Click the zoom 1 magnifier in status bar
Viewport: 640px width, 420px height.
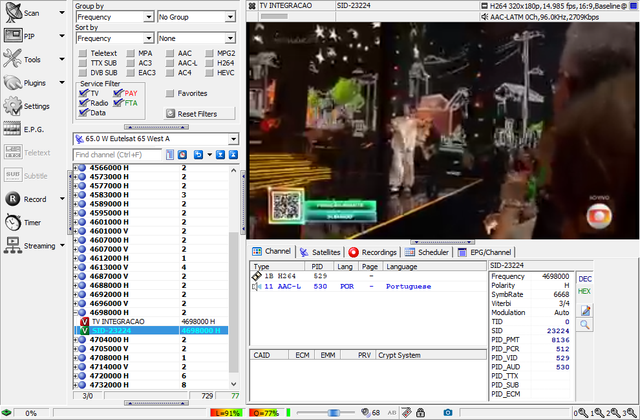click(598, 413)
